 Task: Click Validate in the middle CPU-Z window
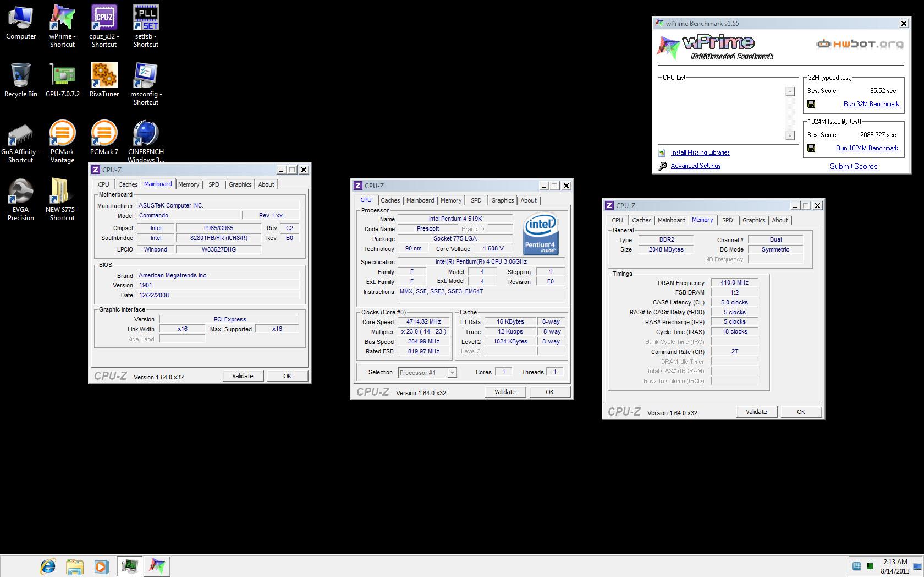pyautogui.click(x=505, y=392)
